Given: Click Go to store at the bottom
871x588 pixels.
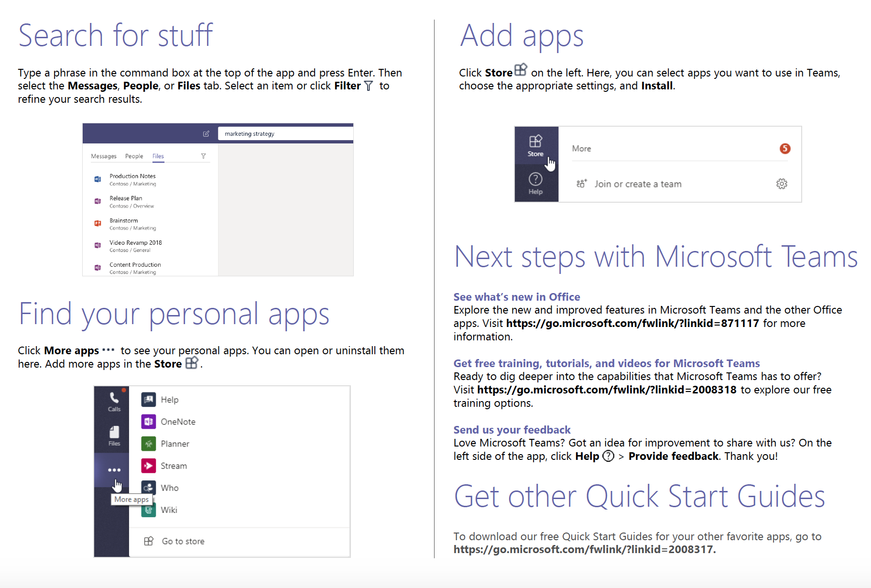Looking at the screenshot, I should click(183, 541).
